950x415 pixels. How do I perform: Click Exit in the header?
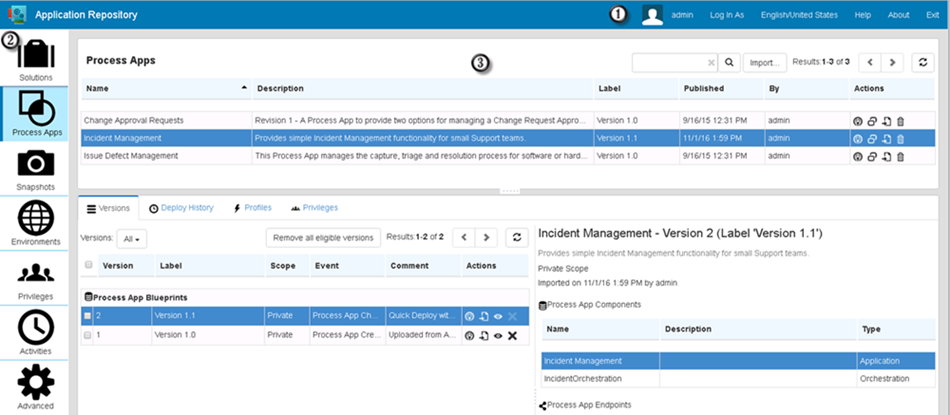[932, 15]
